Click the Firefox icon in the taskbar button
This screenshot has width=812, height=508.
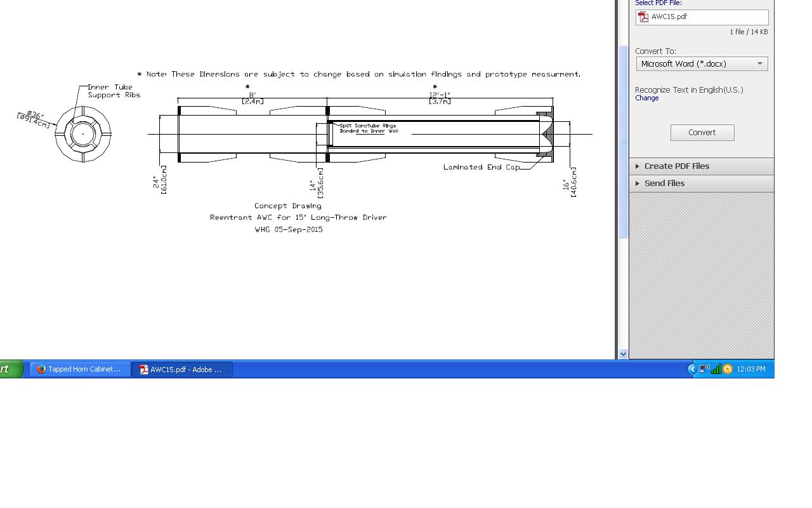(x=41, y=369)
